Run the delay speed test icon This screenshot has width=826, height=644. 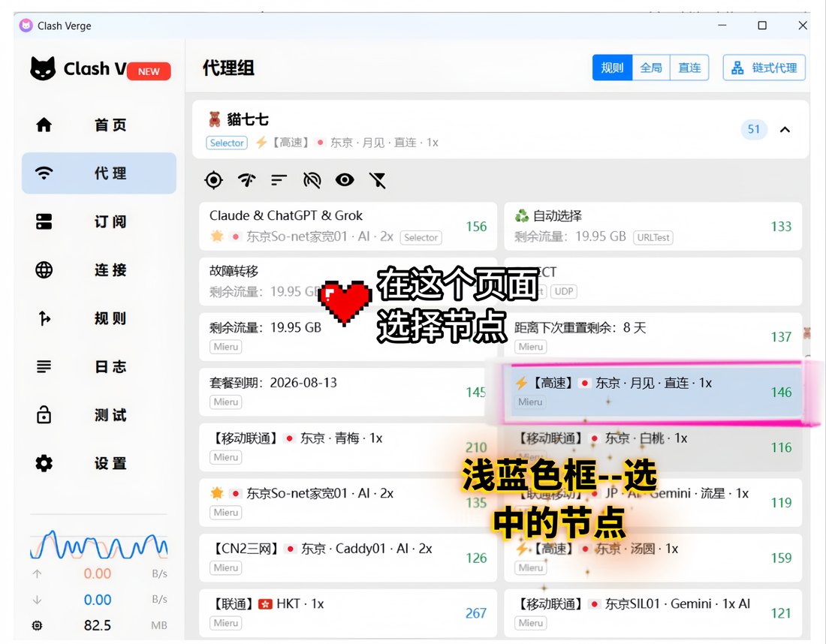(x=246, y=180)
